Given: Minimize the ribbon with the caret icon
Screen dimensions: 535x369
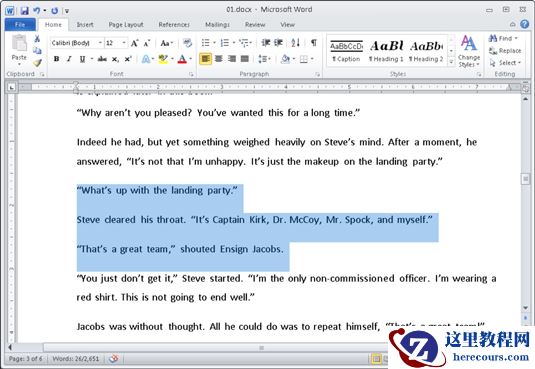Looking at the screenshot, I should 512,24.
